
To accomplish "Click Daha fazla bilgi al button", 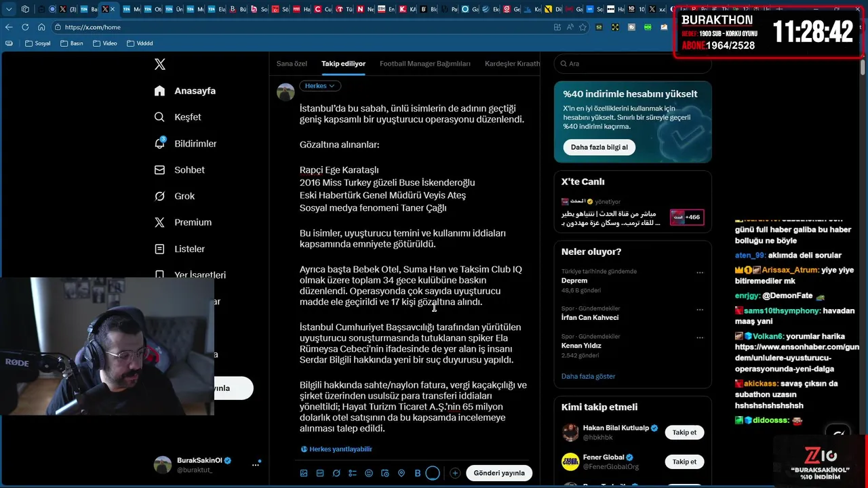I will [x=599, y=147].
